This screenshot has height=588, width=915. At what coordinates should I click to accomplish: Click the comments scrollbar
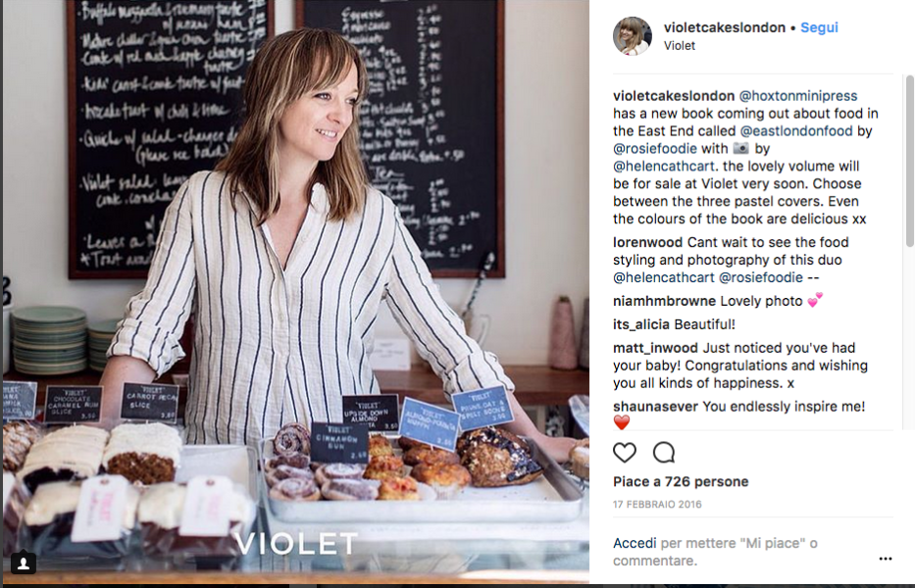910,161
